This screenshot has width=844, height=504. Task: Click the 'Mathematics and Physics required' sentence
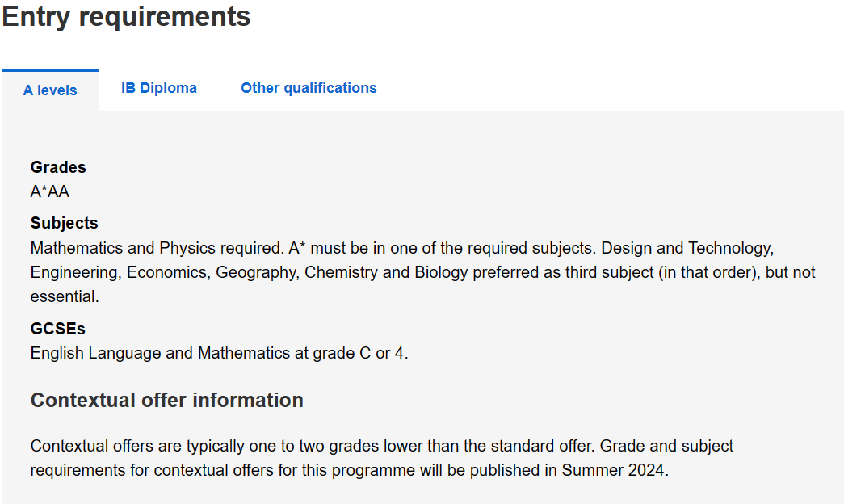click(157, 248)
